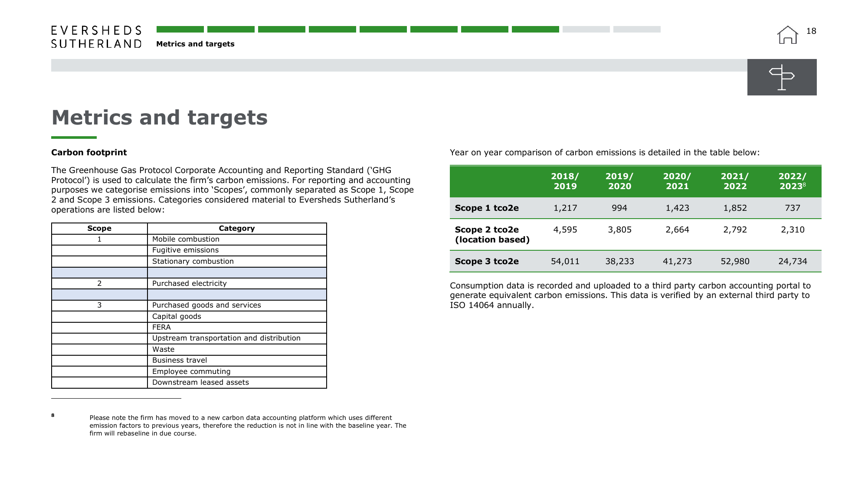Select the last grey progress bar segment

coord(637,29)
